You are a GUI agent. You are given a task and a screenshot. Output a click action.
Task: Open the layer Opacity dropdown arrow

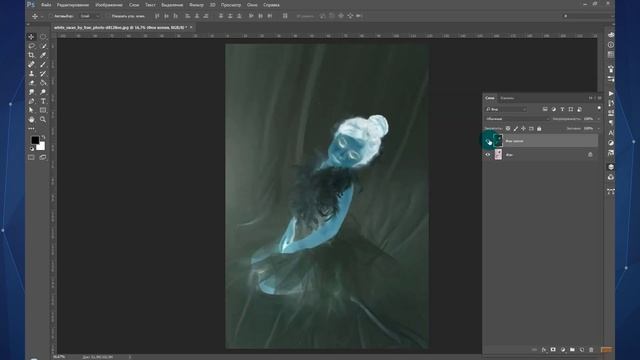click(599, 119)
